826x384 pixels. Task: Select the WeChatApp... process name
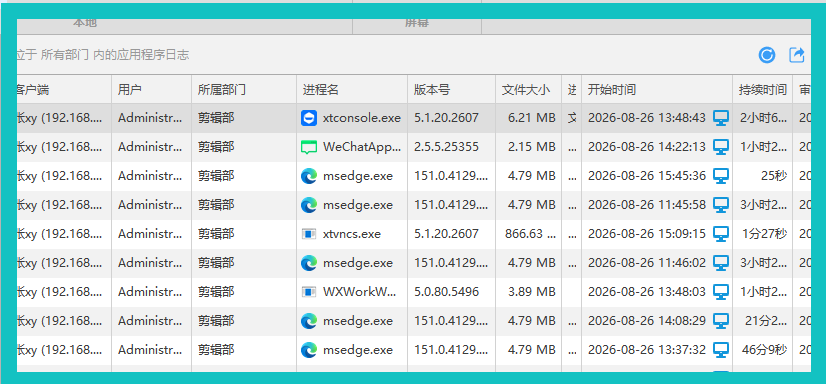click(x=362, y=147)
